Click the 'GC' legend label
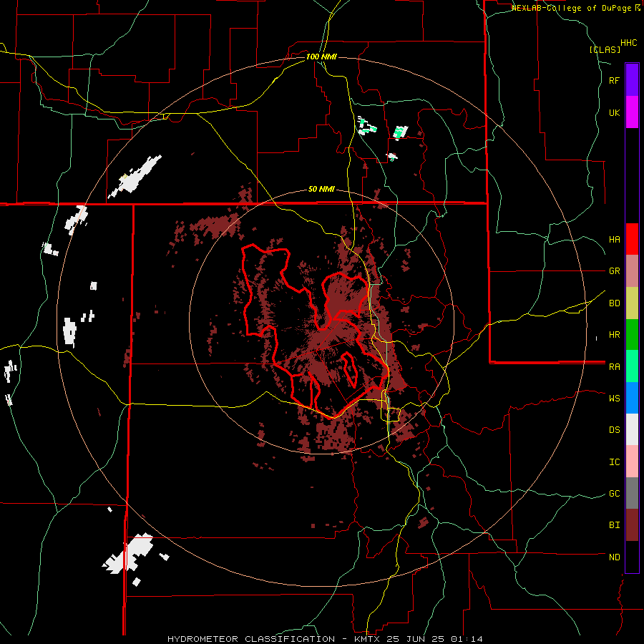 pyautogui.click(x=614, y=494)
